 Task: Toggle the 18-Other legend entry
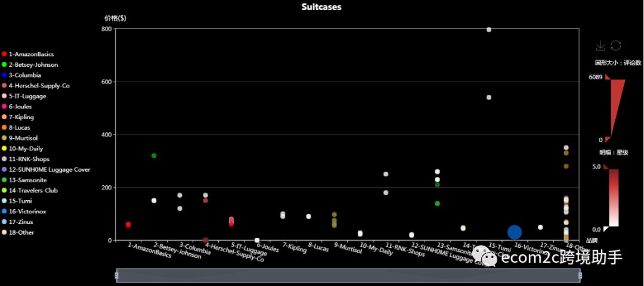click(x=18, y=232)
